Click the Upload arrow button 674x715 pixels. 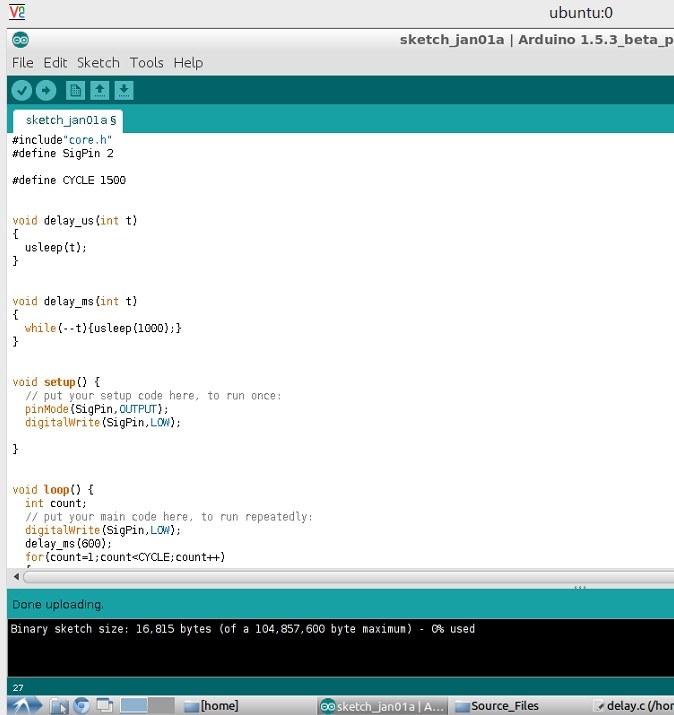[x=46, y=90]
